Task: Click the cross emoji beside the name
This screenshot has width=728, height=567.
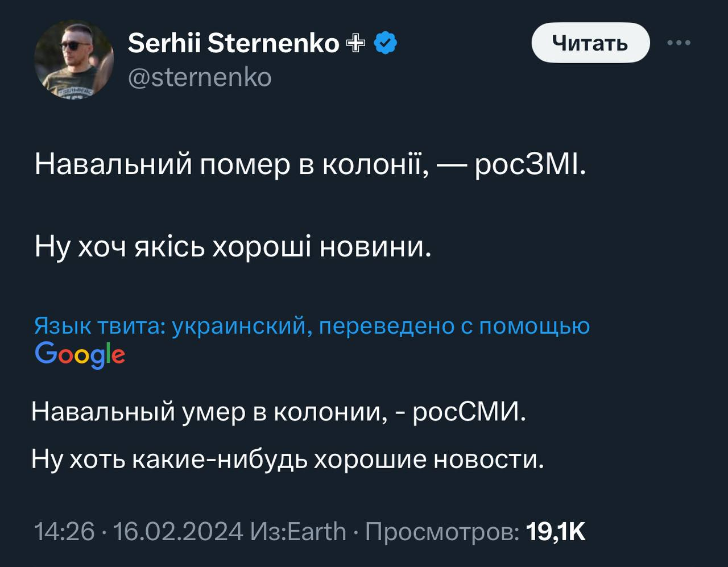Action: pos(355,43)
